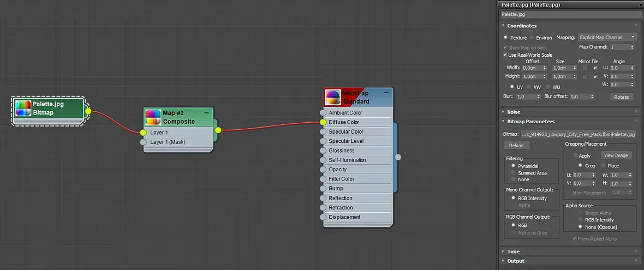The image size is (644, 270).
Task: Toggle Use Real-World Scale checkbox
Action: point(505,55)
